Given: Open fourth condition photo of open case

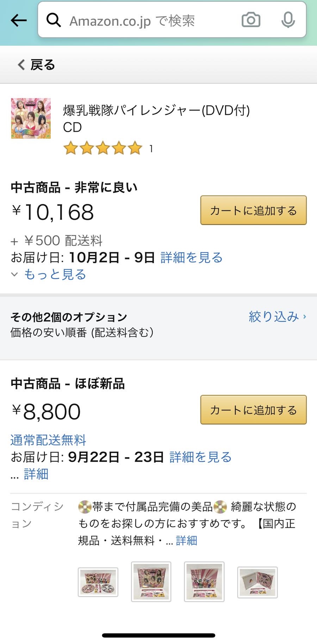Looking at the screenshot, I should [257, 582].
